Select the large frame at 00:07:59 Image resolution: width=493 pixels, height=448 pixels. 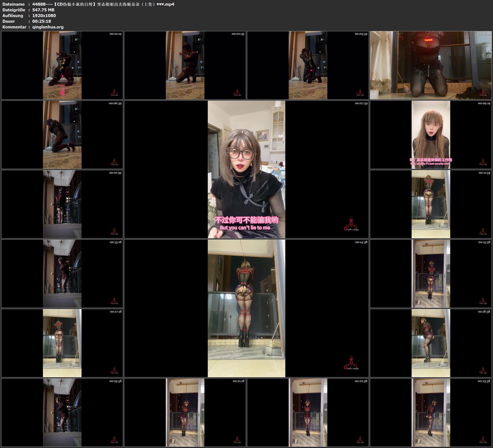[x=246, y=169]
